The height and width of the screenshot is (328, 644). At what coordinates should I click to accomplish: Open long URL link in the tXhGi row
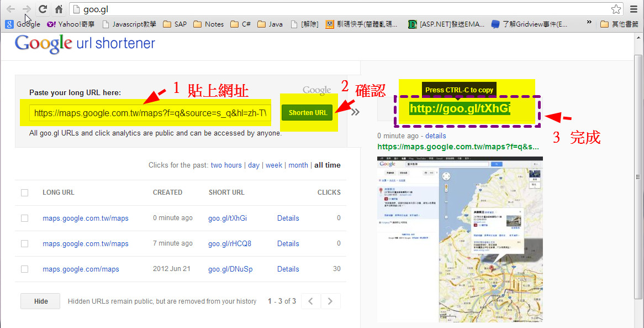click(x=86, y=218)
